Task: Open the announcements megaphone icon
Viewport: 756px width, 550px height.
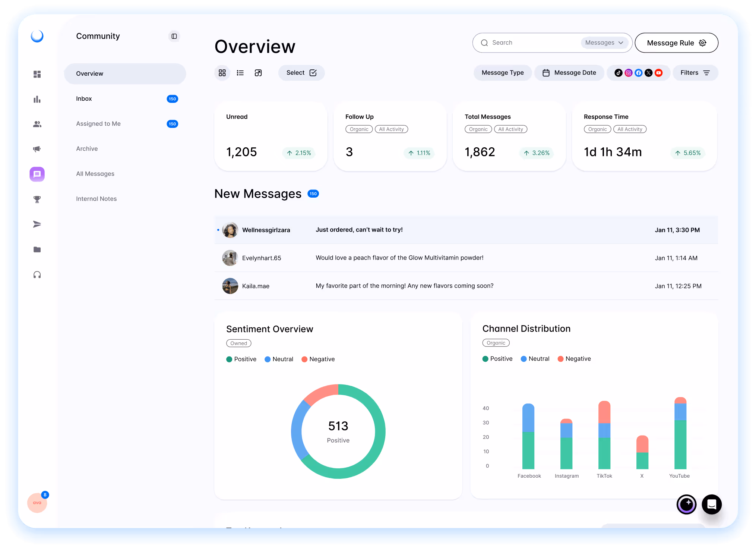Action: [x=37, y=149]
